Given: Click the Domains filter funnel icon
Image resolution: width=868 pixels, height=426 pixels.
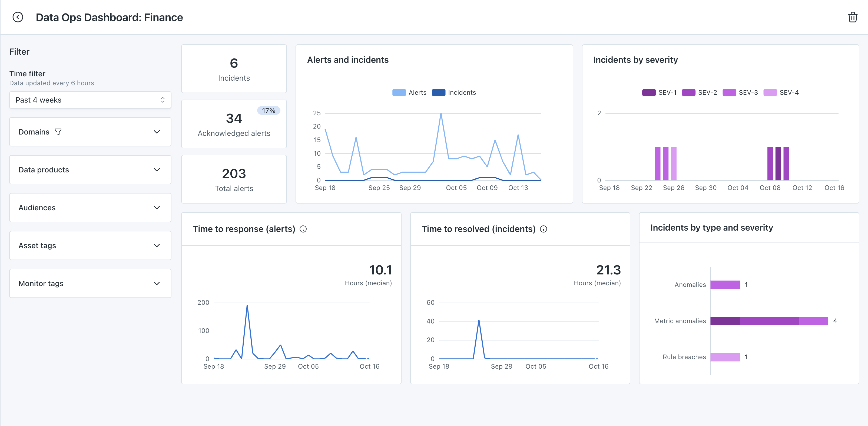Looking at the screenshot, I should [58, 132].
